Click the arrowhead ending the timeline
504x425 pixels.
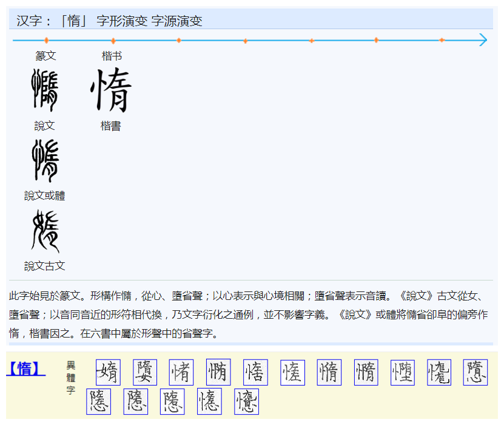click(x=483, y=40)
